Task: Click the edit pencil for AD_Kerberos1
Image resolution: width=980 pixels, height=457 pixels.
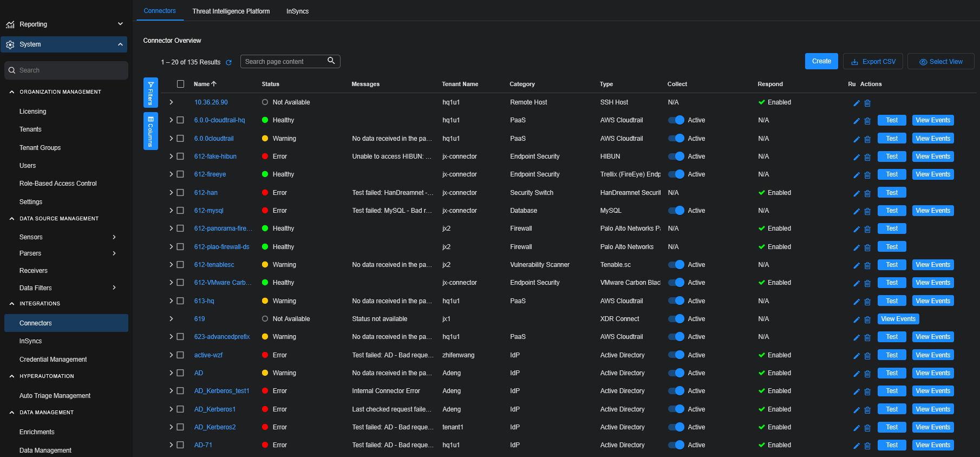Action: pyautogui.click(x=857, y=410)
